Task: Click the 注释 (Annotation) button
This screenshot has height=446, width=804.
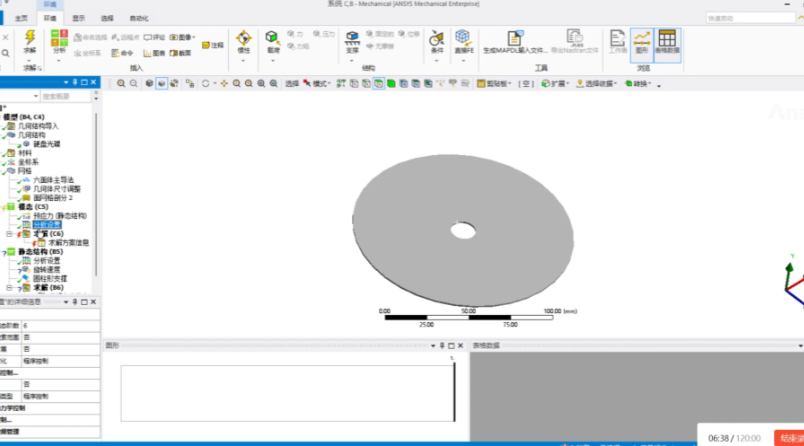Action: coord(213,45)
